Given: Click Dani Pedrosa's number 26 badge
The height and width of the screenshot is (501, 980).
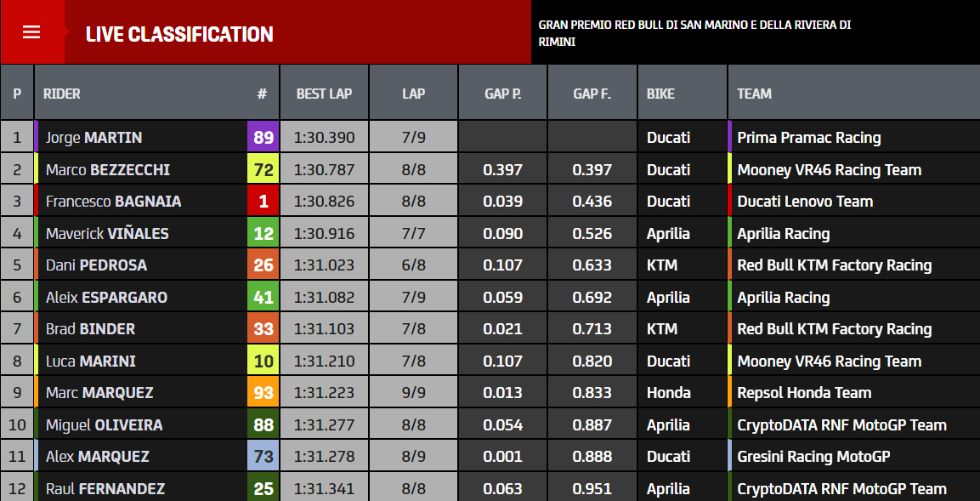Looking at the screenshot, I should [x=263, y=265].
